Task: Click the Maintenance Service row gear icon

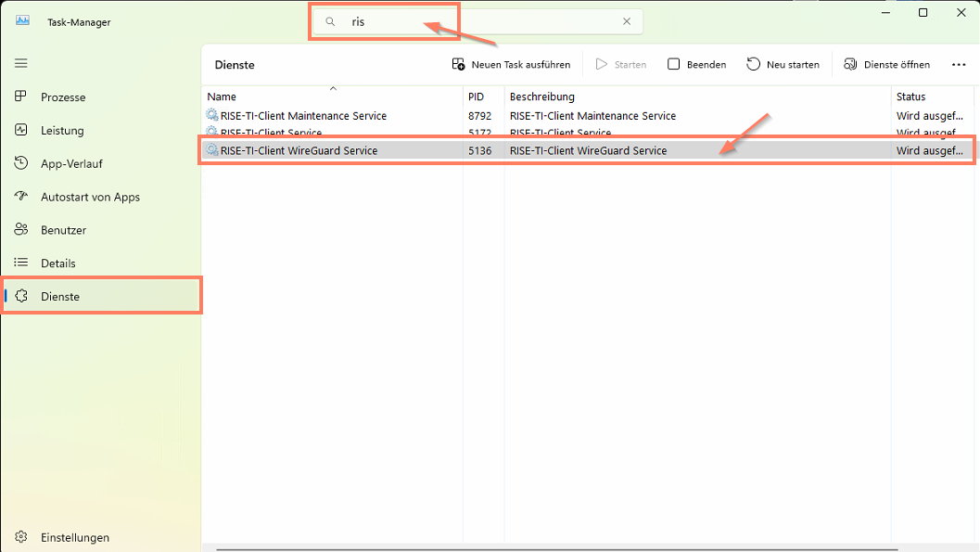Action: [212, 115]
